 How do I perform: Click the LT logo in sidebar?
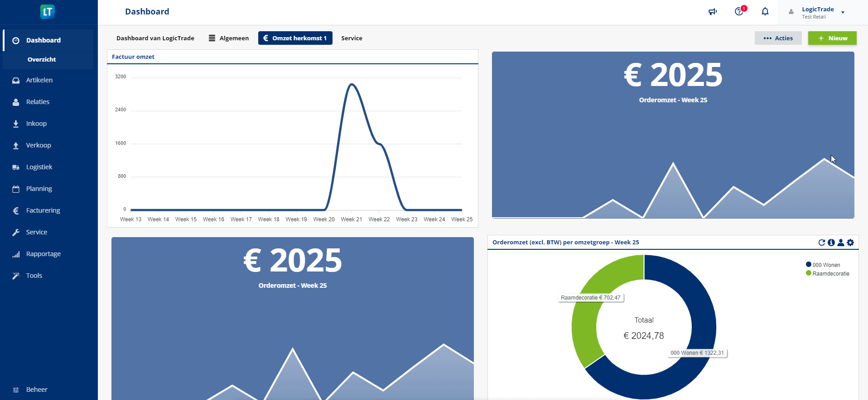48,12
